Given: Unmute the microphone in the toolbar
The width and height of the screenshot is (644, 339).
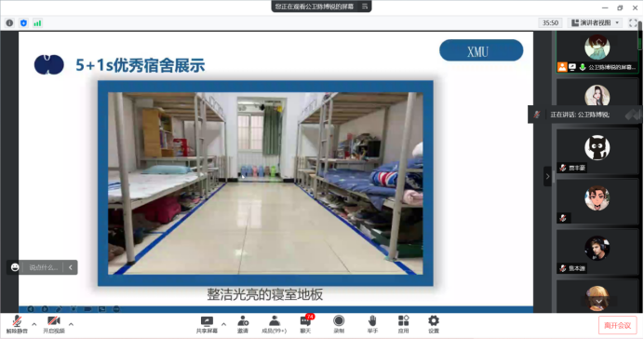Looking at the screenshot, I should coord(17,324).
